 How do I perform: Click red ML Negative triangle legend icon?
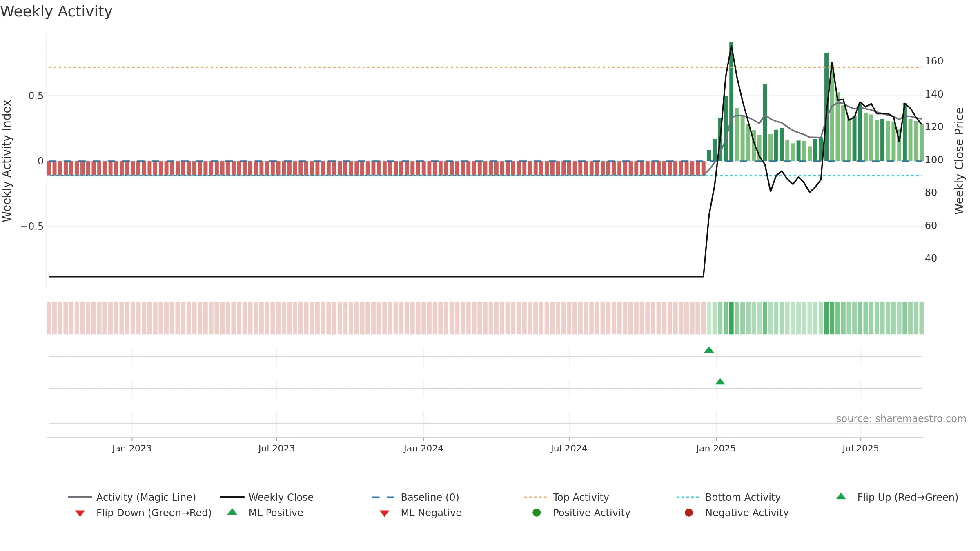[384, 513]
